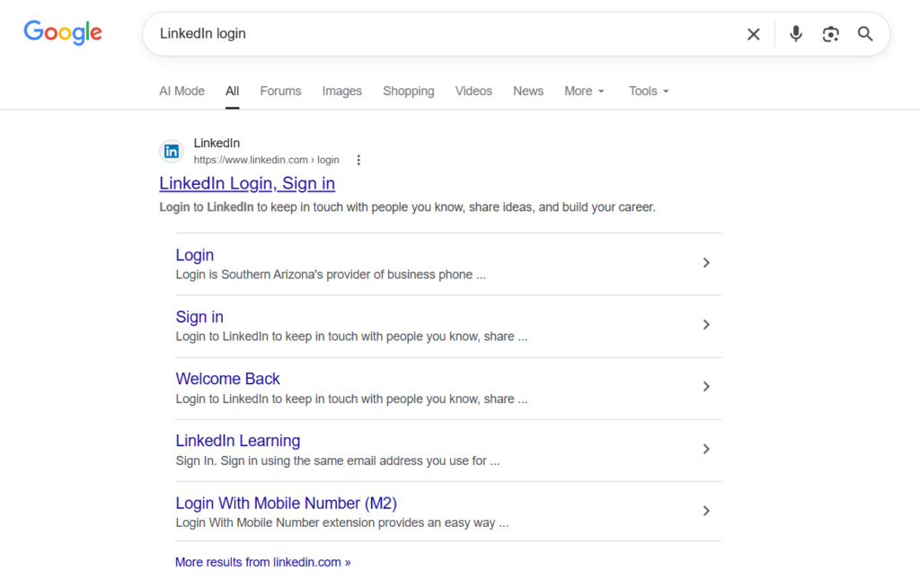Start voice search with microphone icon

[x=796, y=34]
